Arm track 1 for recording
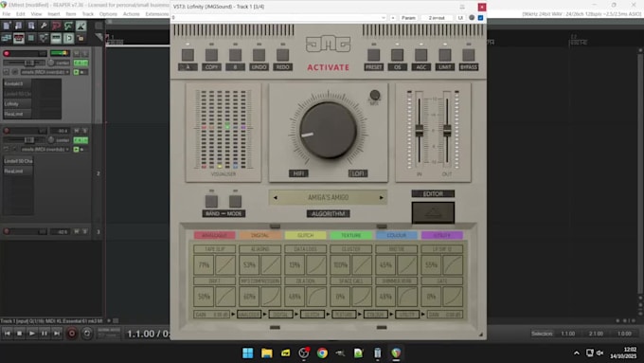The height and width of the screenshot is (363, 644). point(7,53)
